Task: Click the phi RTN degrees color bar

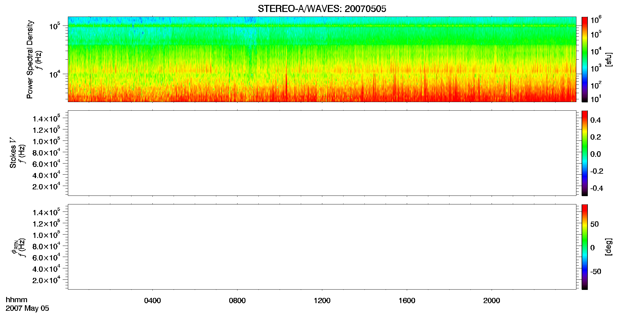Action: 584,247
